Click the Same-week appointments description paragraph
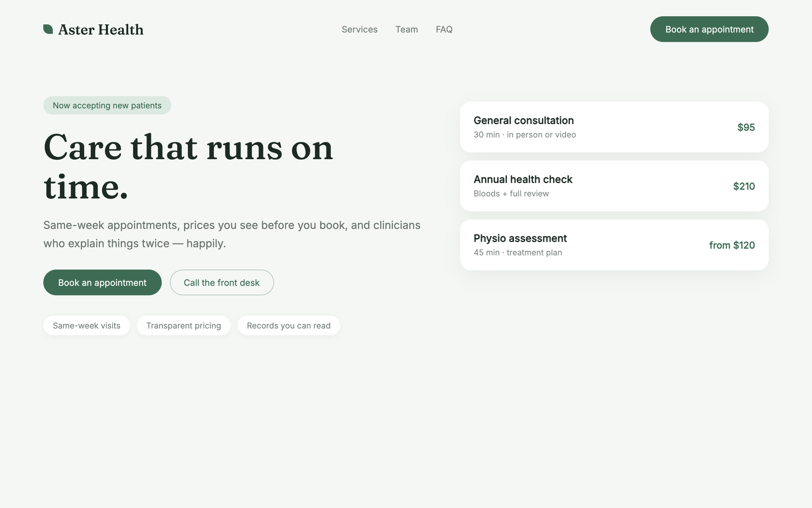This screenshot has height=508, width=812. point(232,234)
